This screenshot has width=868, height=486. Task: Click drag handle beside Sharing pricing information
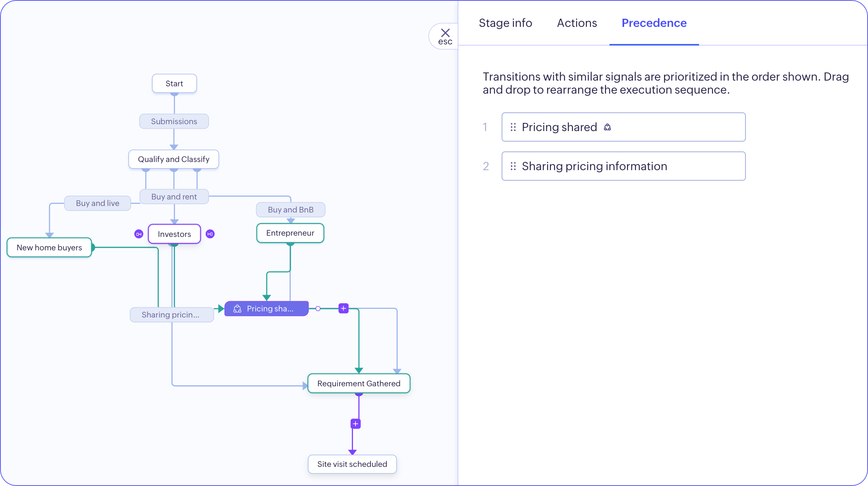[x=513, y=166]
